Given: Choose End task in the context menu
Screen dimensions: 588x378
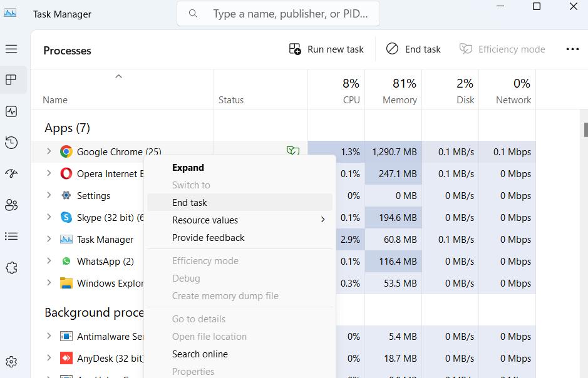Looking at the screenshot, I should 240,202.
